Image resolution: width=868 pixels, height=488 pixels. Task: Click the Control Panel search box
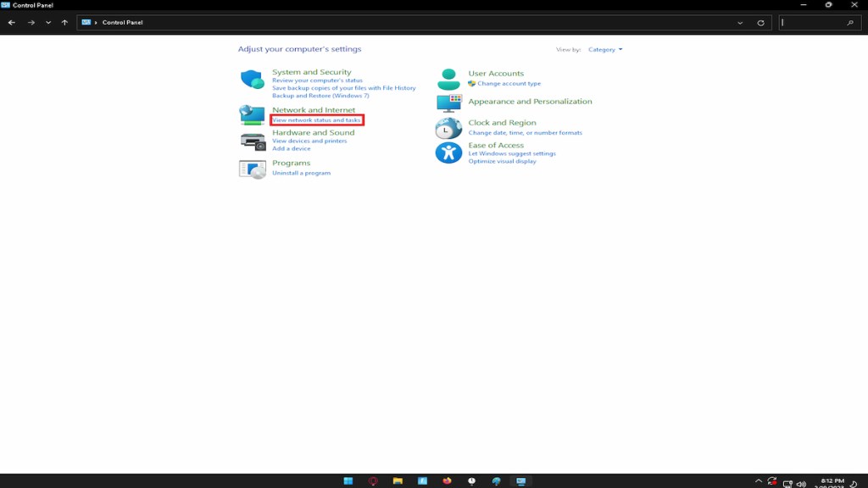click(x=814, y=23)
